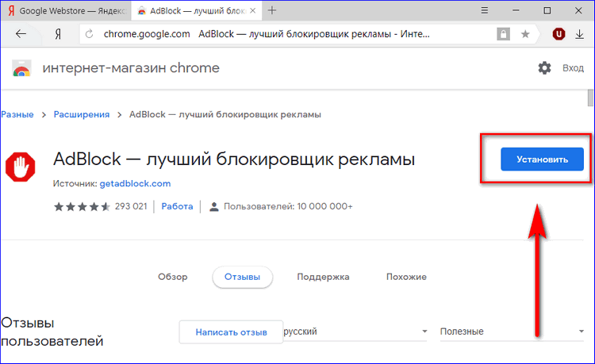
Task: Click the AdBlock extension title heading
Action: pyautogui.click(x=234, y=159)
